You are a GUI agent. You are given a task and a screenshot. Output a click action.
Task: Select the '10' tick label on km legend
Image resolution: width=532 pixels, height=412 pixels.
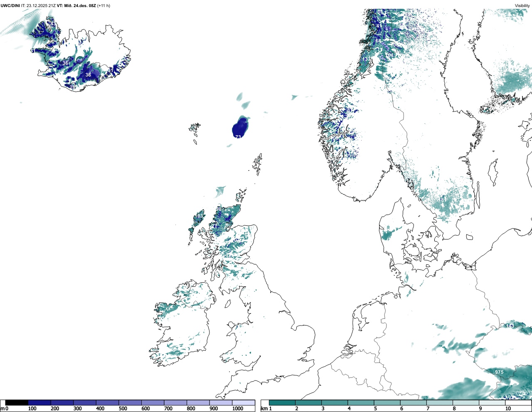(x=508, y=409)
